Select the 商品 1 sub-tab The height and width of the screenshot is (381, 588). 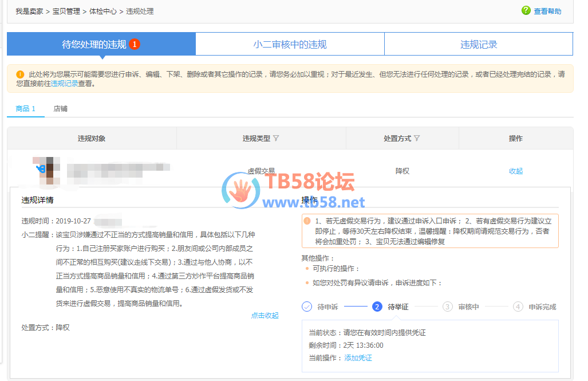[26, 108]
